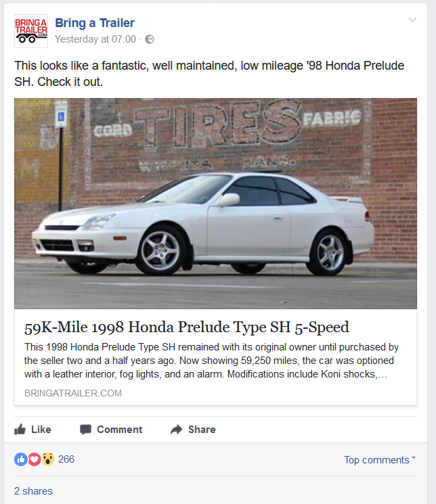The image size is (436, 504).
Task: Open Bring a Trailer profile logo
Action: tap(31, 31)
